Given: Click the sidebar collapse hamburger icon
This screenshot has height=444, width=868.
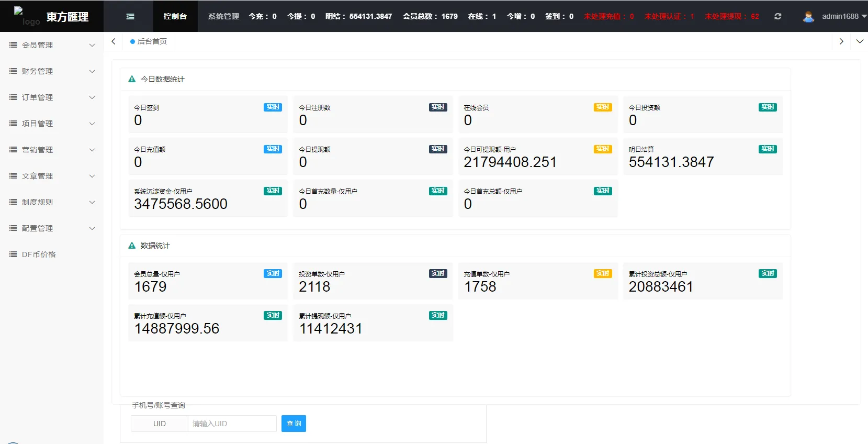Looking at the screenshot, I should 130,16.
